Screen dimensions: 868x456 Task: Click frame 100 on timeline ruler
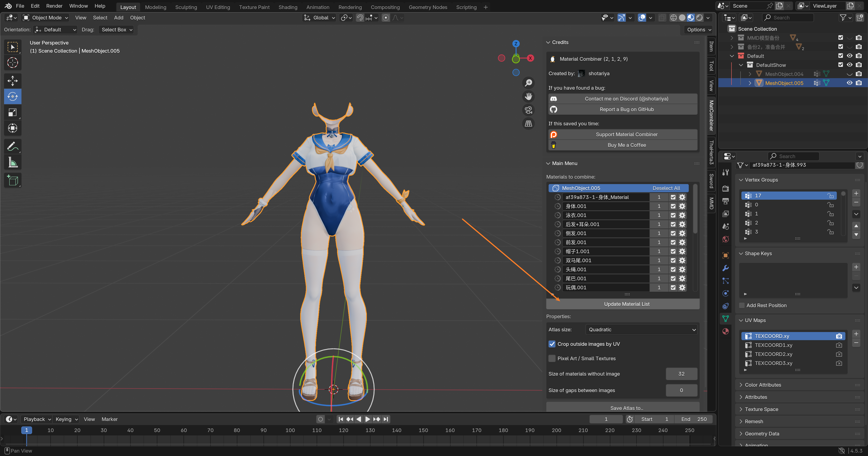tap(290, 430)
